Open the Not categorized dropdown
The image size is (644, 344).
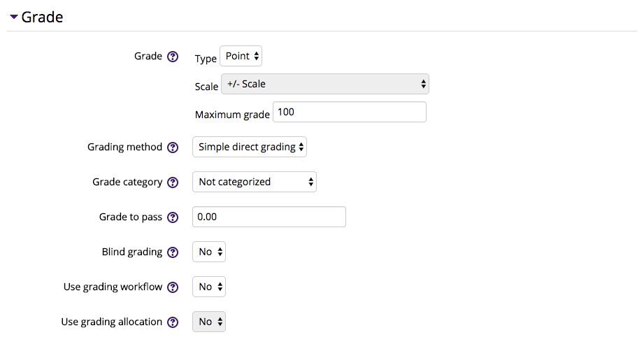[x=255, y=182]
